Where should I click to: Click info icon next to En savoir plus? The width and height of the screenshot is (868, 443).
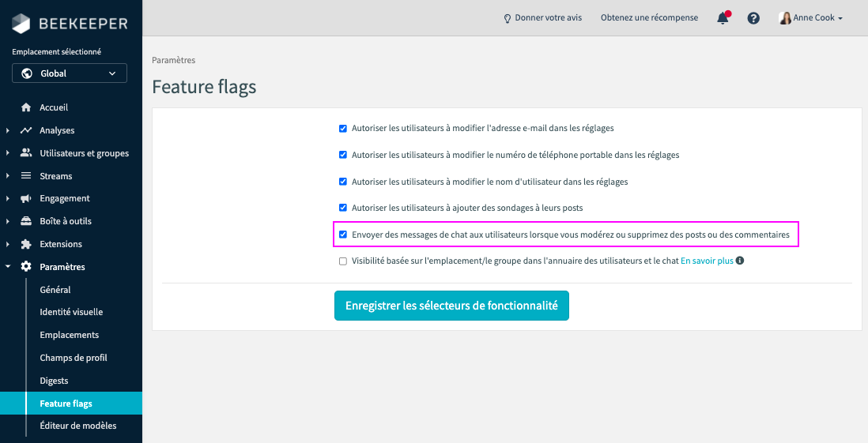tap(740, 261)
